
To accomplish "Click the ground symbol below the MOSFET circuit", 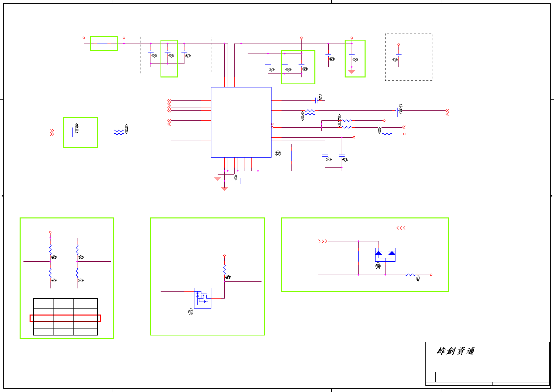I will pyautogui.click(x=181, y=327).
